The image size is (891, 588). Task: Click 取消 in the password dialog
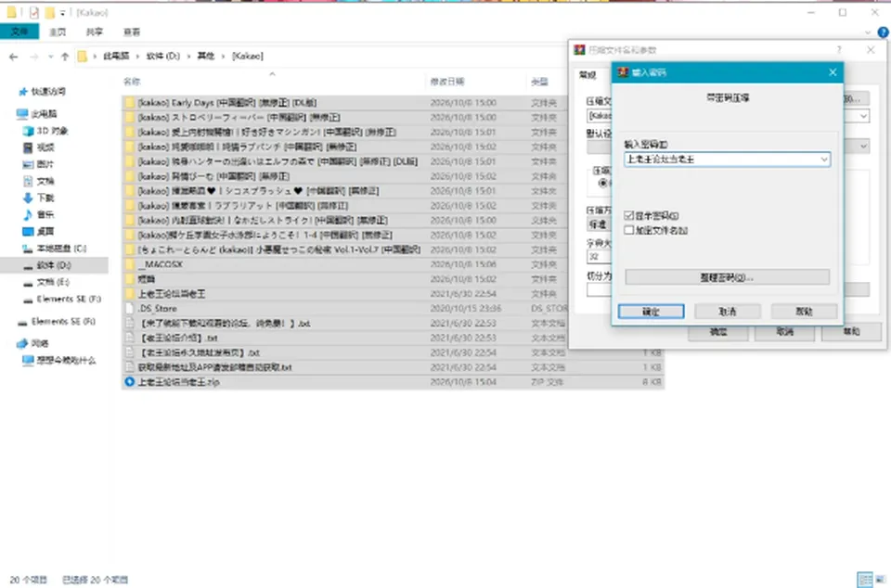[x=728, y=312]
